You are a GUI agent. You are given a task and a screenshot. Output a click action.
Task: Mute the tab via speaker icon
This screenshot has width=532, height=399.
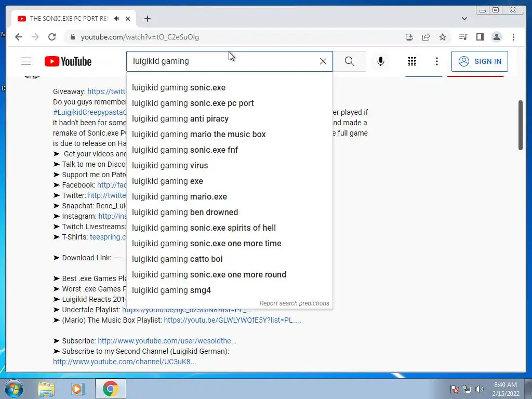pyautogui.click(x=117, y=19)
